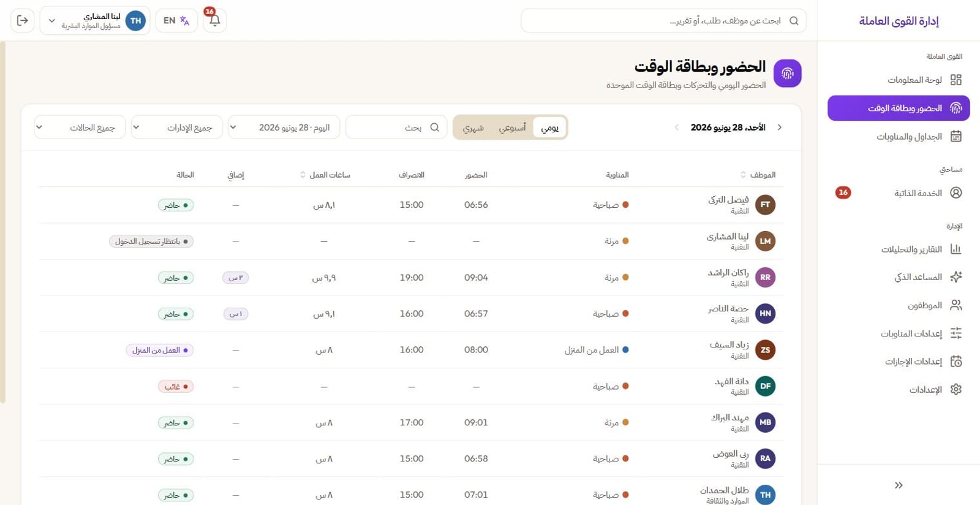Open إعدادات المناوبات in sidebar
The image size is (980, 505).
899,333
